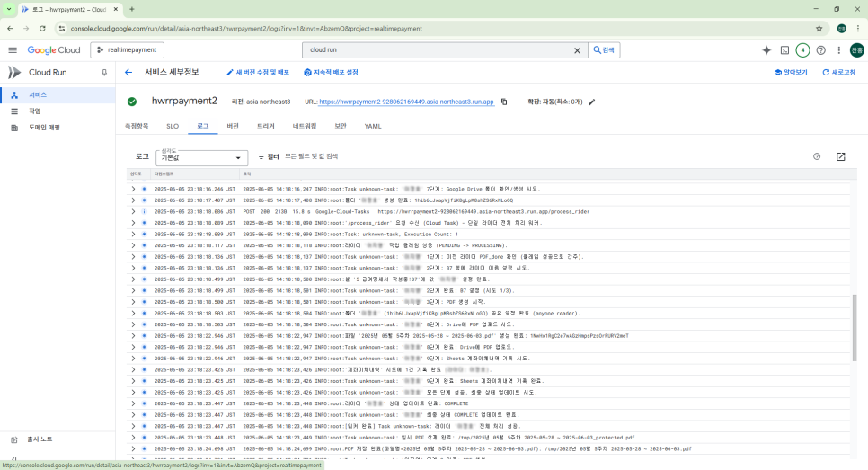Open a new browser tab with plus
The image size is (868, 470).
[132, 9]
